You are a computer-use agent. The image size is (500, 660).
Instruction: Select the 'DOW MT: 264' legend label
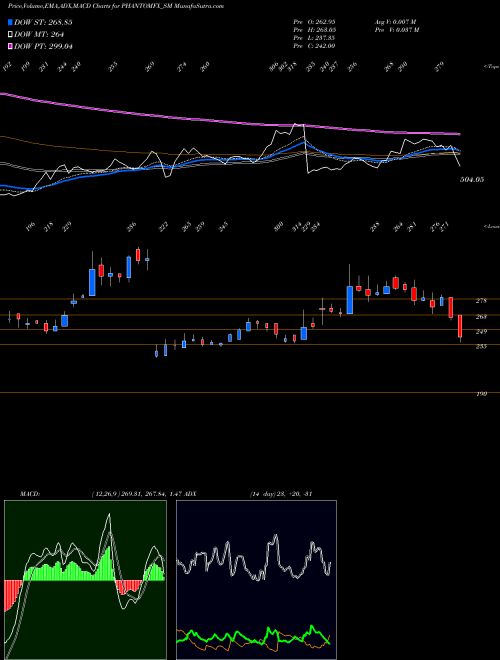click(39, 34)
